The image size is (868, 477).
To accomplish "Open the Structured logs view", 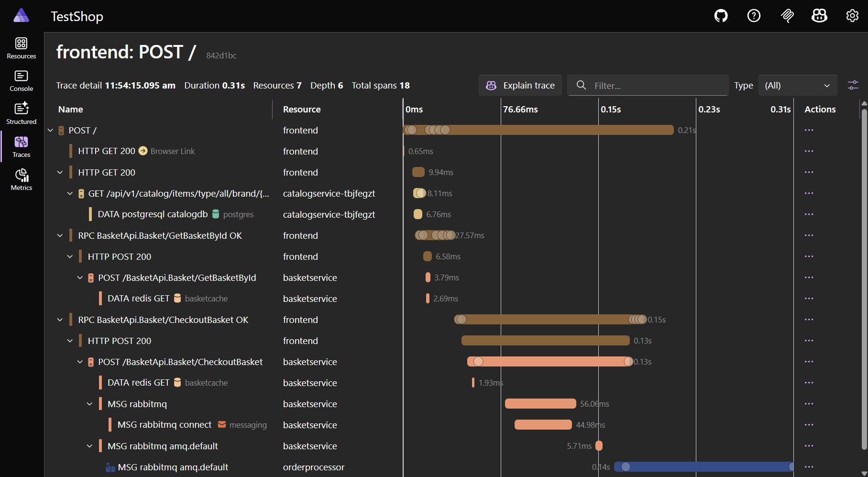I will 21,113.
